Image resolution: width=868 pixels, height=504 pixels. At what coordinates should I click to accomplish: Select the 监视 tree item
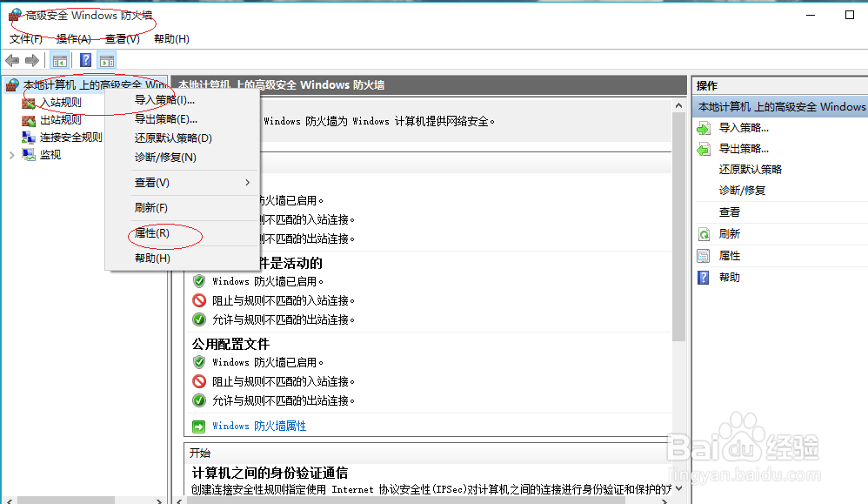pyautogui.click(x=50, y=155)
